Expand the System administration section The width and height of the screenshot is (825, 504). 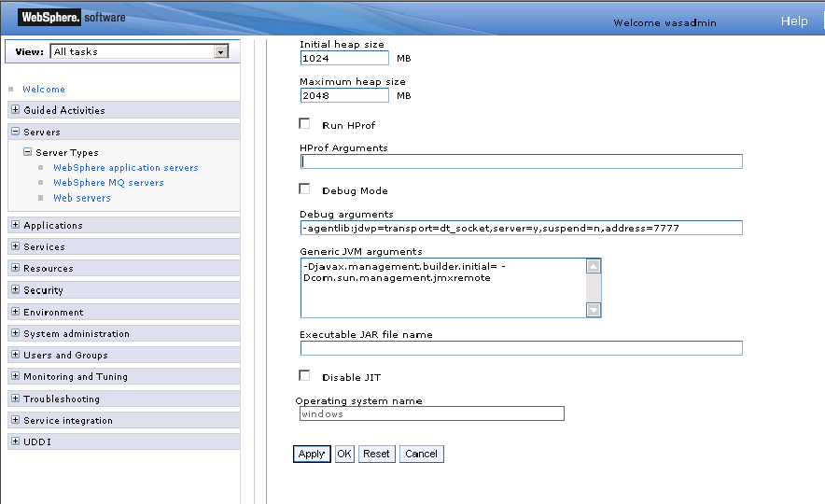15,333
